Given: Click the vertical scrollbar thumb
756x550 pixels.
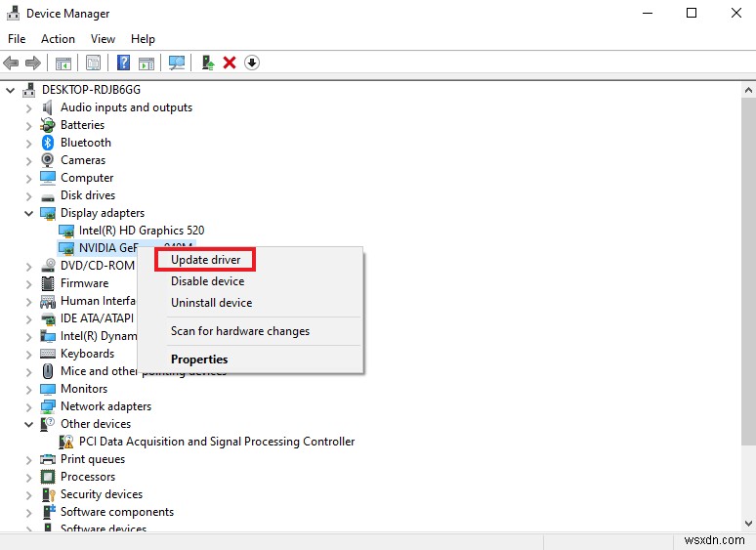Looking at the screenshot, I should coord(748,272).
